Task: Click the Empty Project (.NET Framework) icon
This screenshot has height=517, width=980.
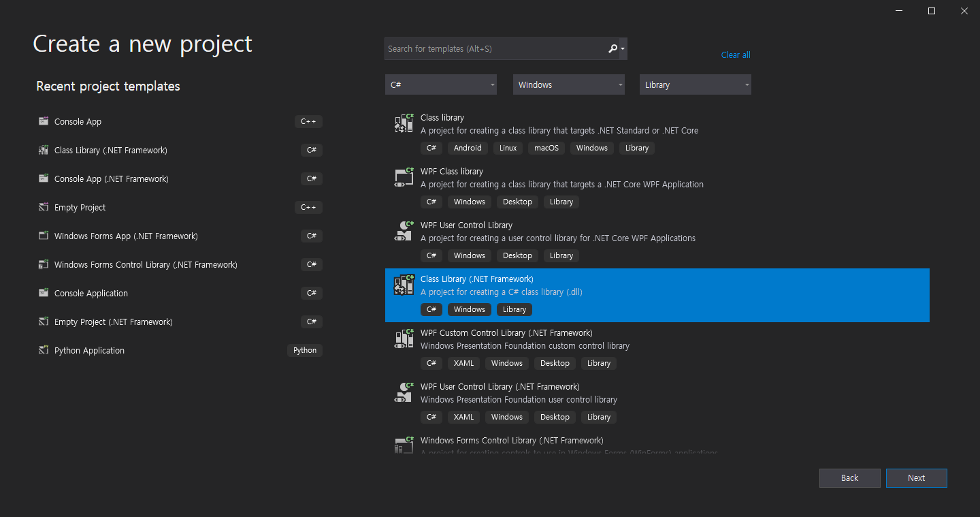Action: coord(44,322)
